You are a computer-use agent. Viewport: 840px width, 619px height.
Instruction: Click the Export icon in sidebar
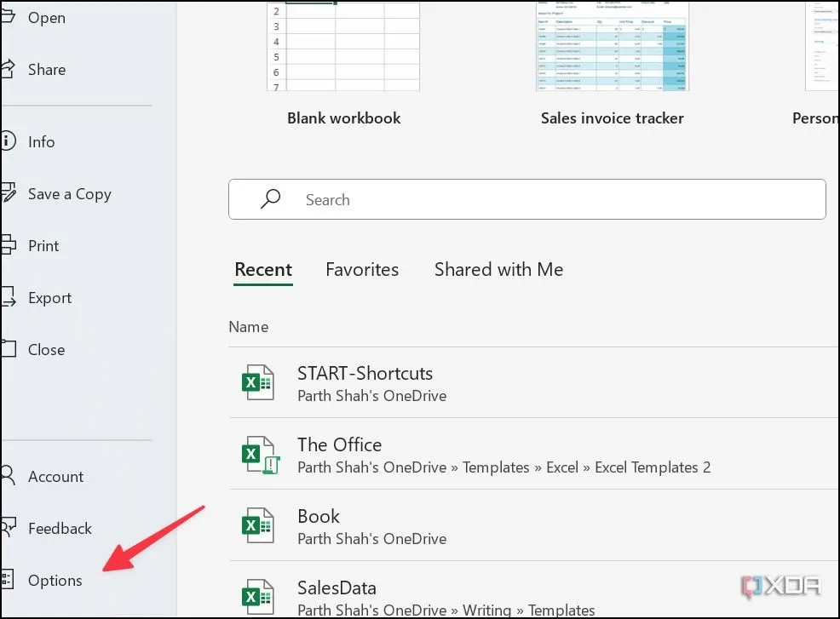click(x=8, y=298)
